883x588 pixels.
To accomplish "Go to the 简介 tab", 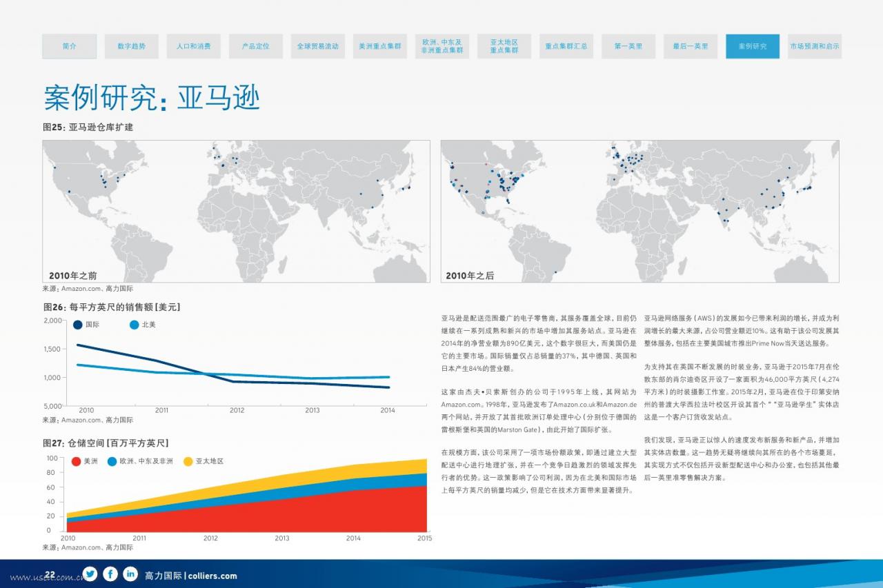I will (x=69, y=46).
